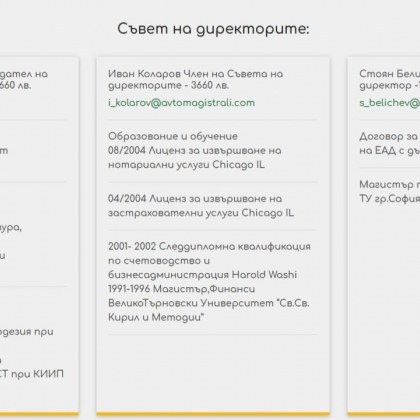Click the yellow bottom border of the middle card
The height and width of the screenshot is (420, 420).
[213, 414]
